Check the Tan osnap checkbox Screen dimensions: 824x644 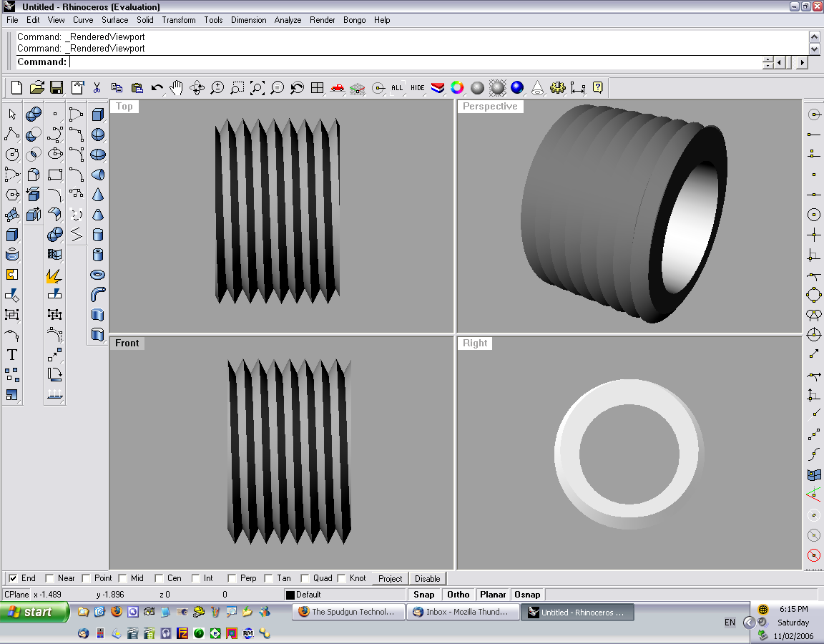[268, 578]
